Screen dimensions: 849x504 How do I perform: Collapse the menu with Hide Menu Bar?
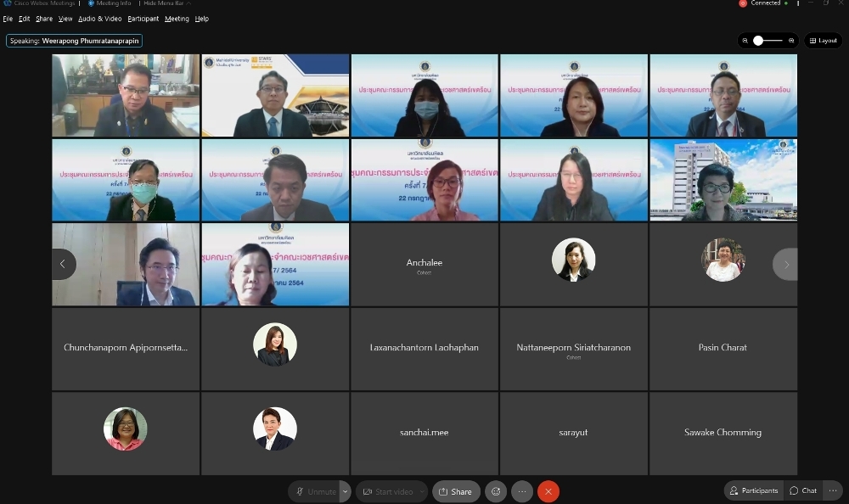pyautogui.click(x=163, y=3)
